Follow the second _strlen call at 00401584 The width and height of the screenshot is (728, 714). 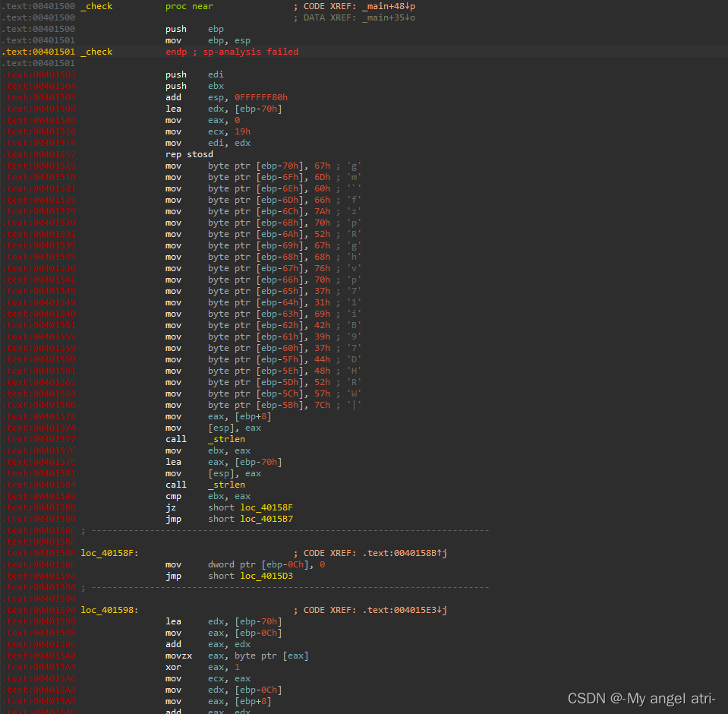pos(226,485)
